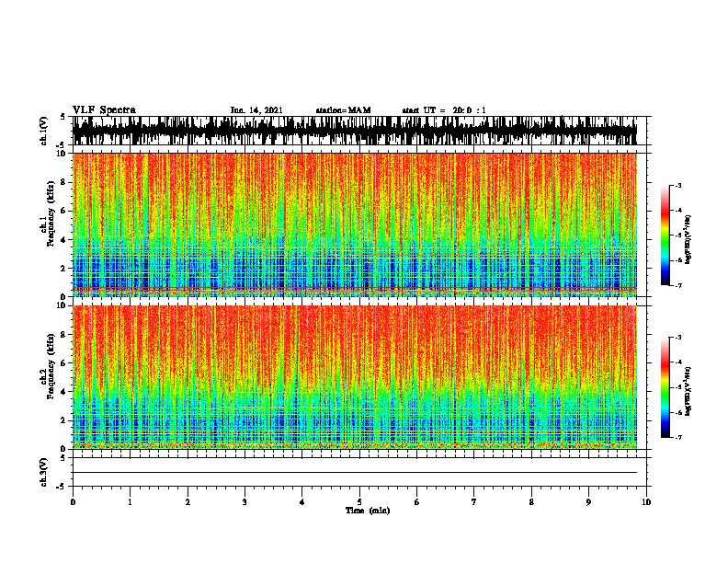Screen dimensions: 728x563
Task: Click the "start UT = 20: 0 : 1" text
Action: pyautogui.click(x=444, y=110)
